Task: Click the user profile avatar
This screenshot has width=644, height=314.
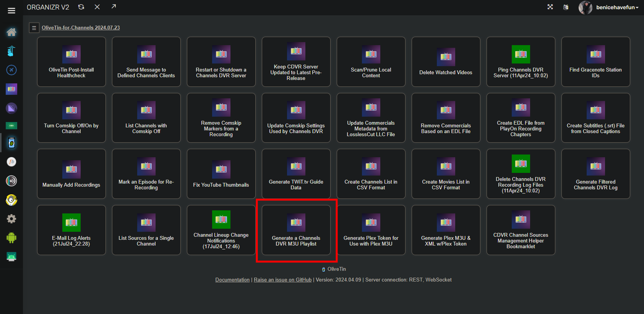Action: [x=585, y=7]
